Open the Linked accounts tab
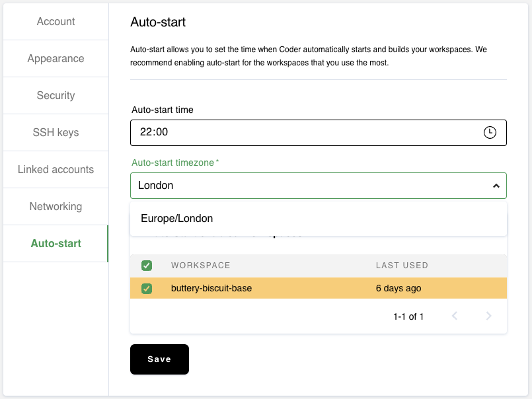This screenshot has width=532, height=399. tap(56, 170)
